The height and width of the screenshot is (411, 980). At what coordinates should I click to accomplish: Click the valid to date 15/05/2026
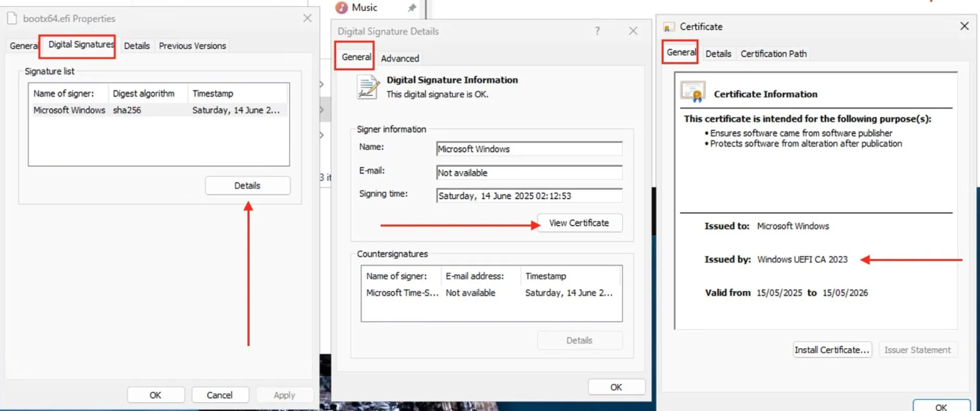pyautogui.click(x=845, y=293)
